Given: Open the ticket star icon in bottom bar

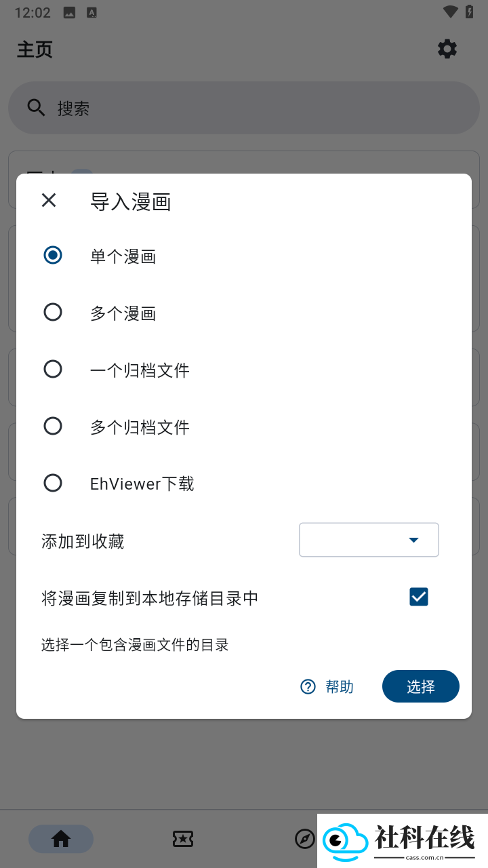Looking at the screenshot, I should coord(183,839).
